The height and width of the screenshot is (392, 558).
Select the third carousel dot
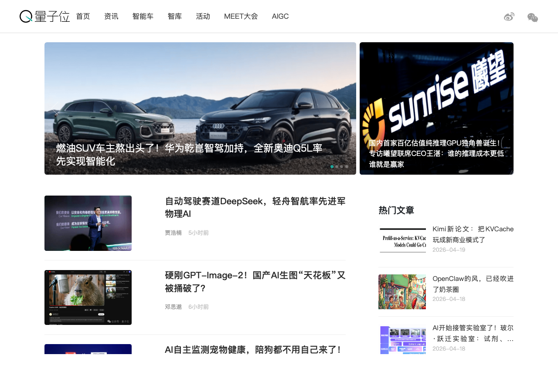click(x=342, y=166)
